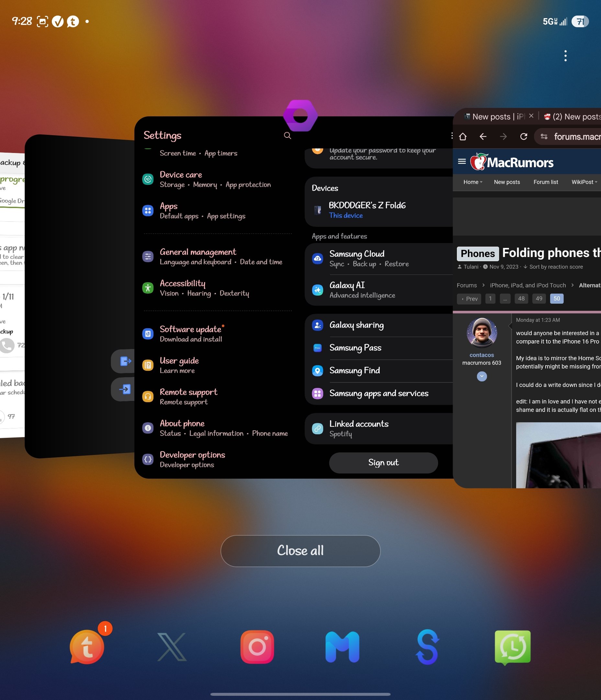Launch Instagram from the dock
The image size is (601, 700).
click(x=257, y=647)
